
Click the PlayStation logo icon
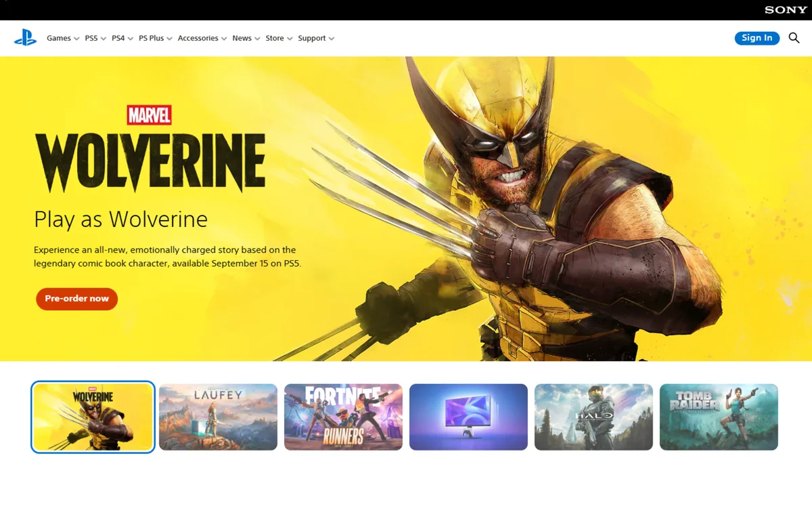(26, 38)
